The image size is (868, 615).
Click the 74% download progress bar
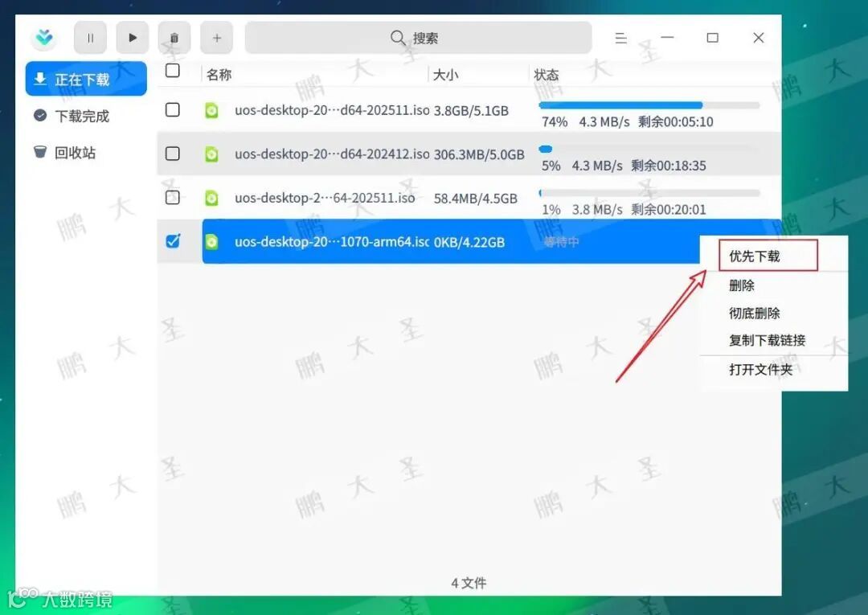pyautogui.click(x=649, y=105)
